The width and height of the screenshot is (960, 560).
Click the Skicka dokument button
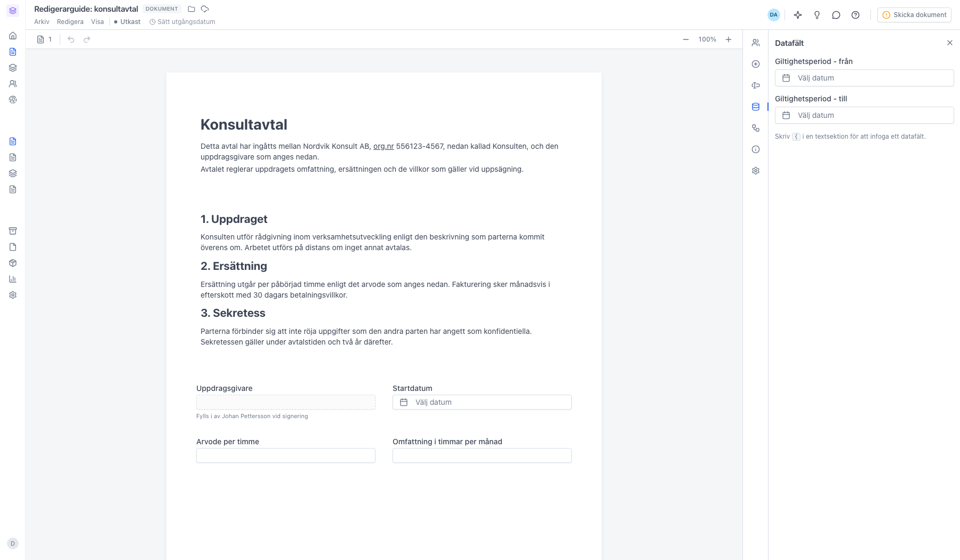(914, 15)
